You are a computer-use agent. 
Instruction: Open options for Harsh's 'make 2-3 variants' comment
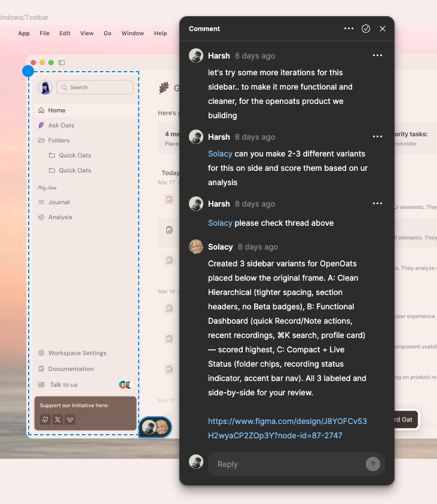point(377,136)
